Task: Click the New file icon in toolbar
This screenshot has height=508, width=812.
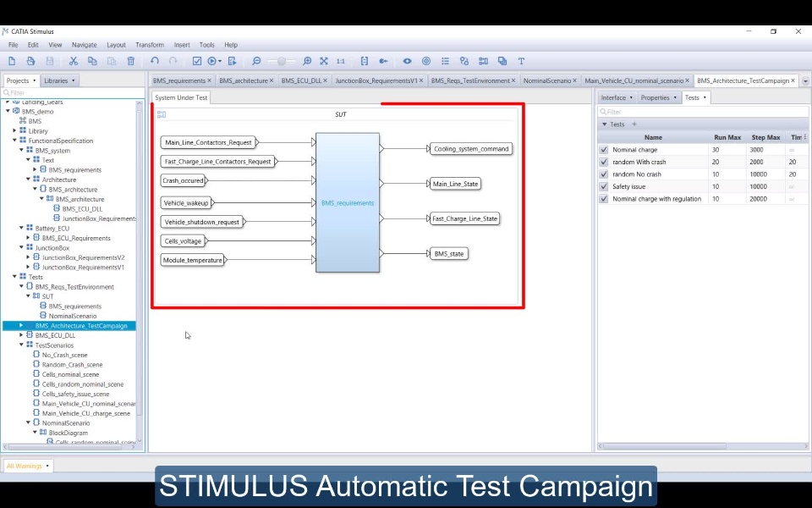Action: (12, 61)
